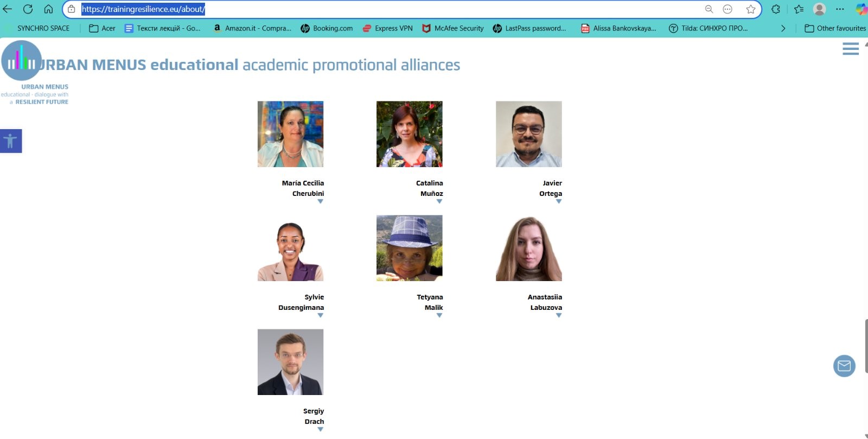Open the McAfee Security bookmark

click(x=453, y=28)
